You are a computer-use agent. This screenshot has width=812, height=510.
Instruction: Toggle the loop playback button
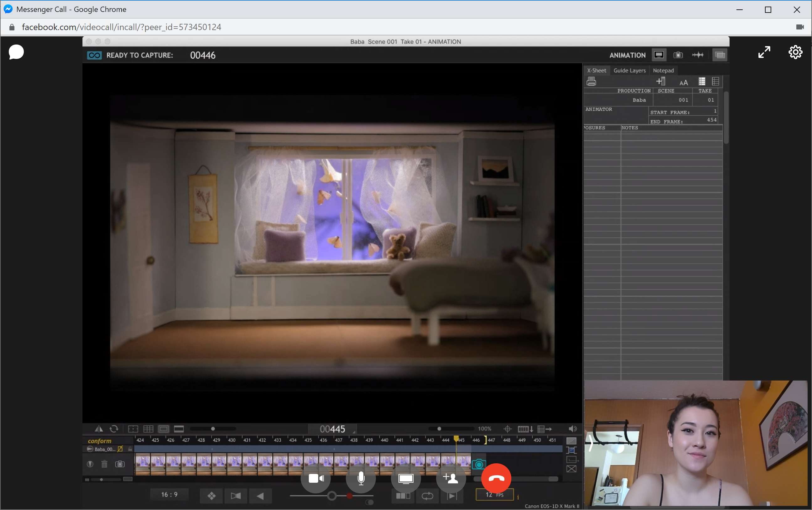(427, 496)
